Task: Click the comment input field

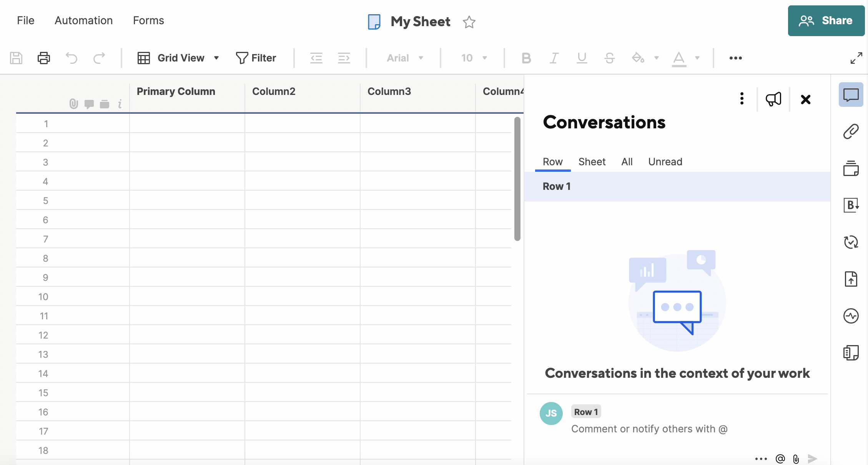Action: point(649,429)
